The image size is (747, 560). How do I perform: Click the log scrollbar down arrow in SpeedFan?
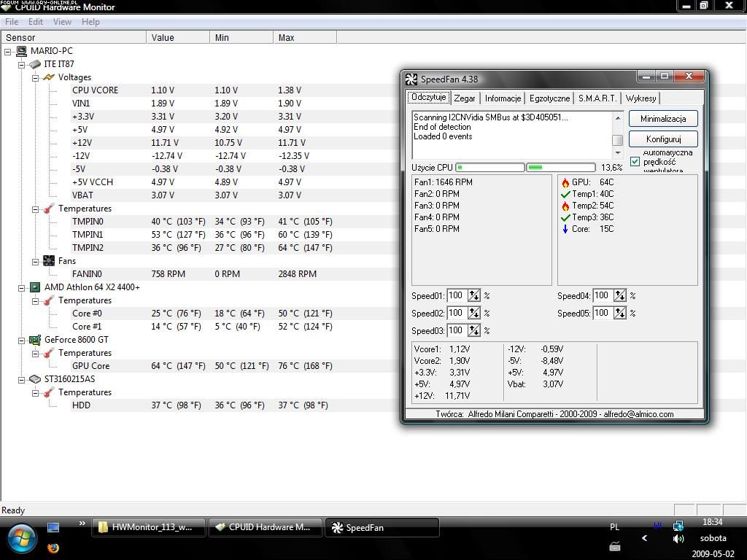click(x=618, y=153)
